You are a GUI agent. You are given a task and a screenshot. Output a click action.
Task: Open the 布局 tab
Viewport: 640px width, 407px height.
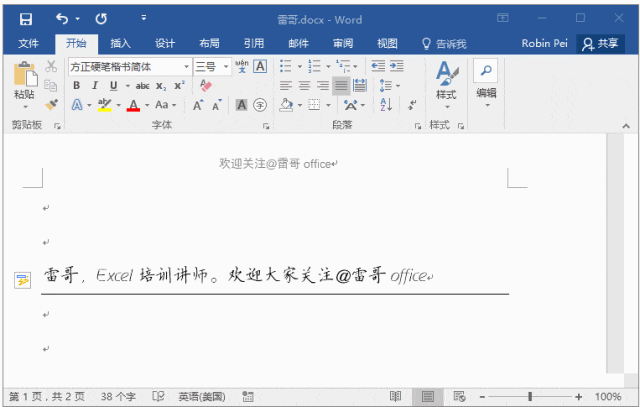pyautogui.click(x=209, y=43)
